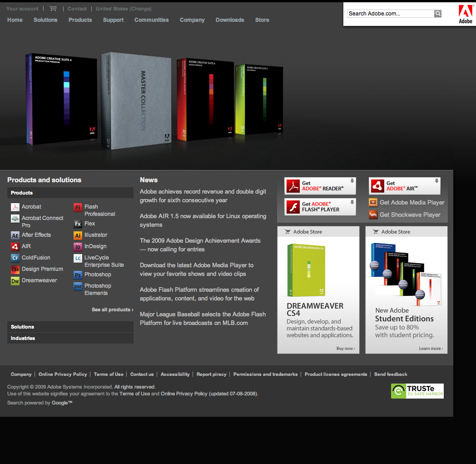The image size is (476, 464).
Task: Open the Support menu item
Action: [x=113, y=20]
